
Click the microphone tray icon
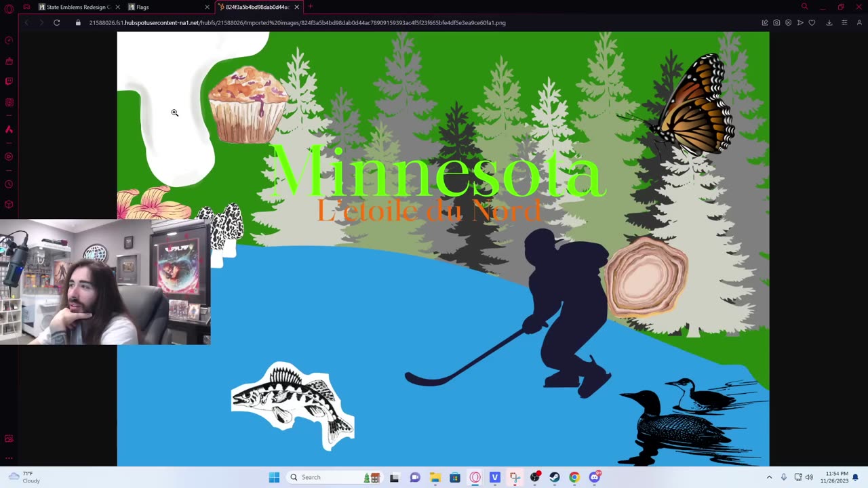point(784,477)
